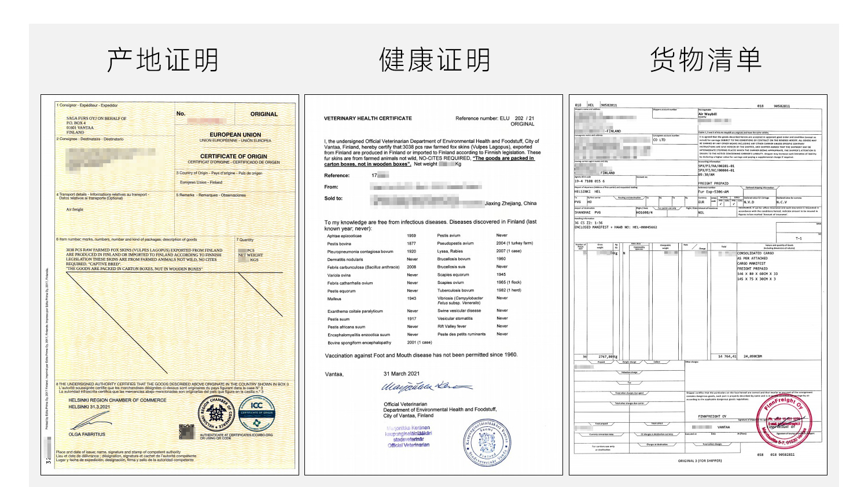
Task: Click the EUROPEAN UNION title on the origin certificate
Action: pos(236,135)
